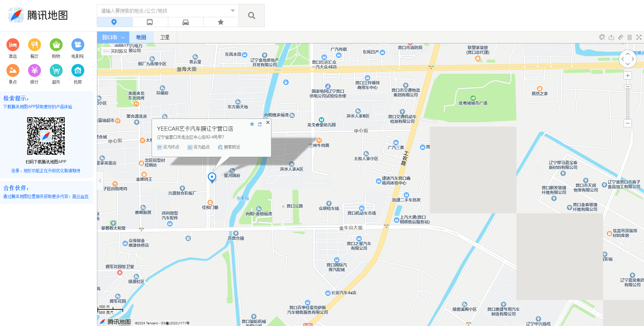Select the ruler distance measuring tool
This screenshot has height=326, width=644.
pyautogui.click(x=620, y=37)
